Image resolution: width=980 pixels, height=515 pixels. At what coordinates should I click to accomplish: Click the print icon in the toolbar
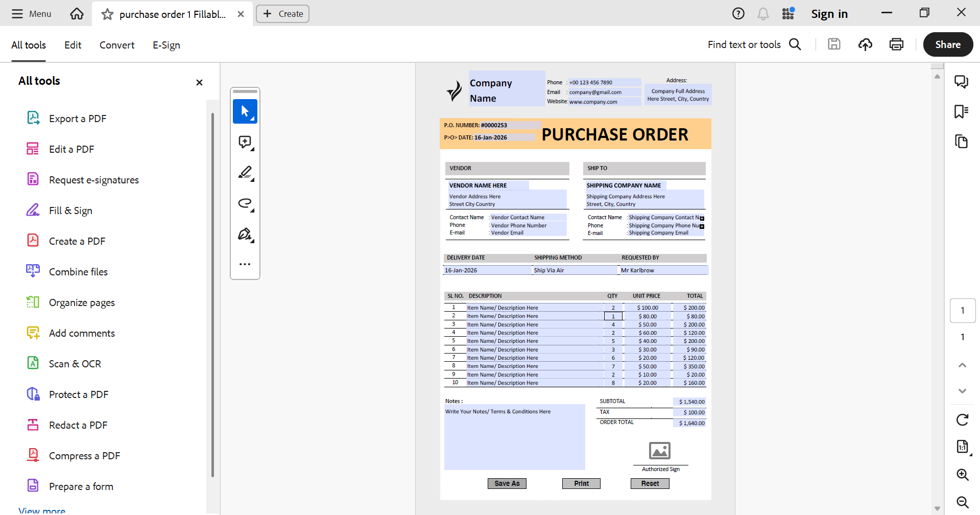pos(896,44)
